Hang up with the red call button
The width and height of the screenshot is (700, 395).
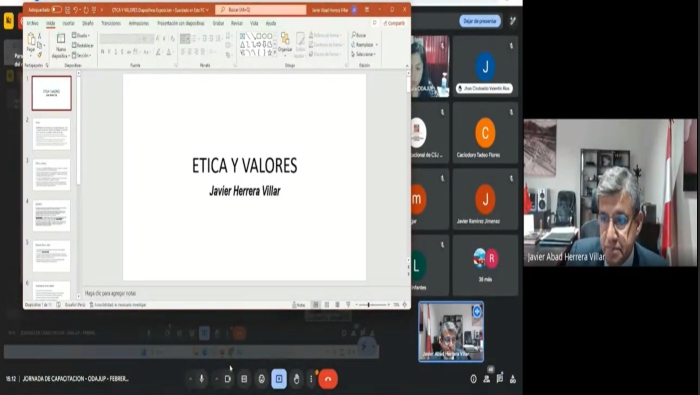[x=328, y=379]
